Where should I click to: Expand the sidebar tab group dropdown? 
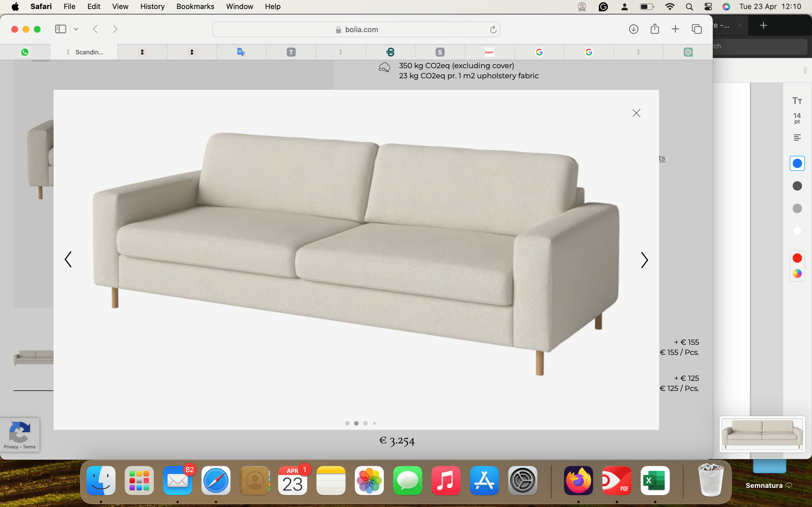(76, 29)
